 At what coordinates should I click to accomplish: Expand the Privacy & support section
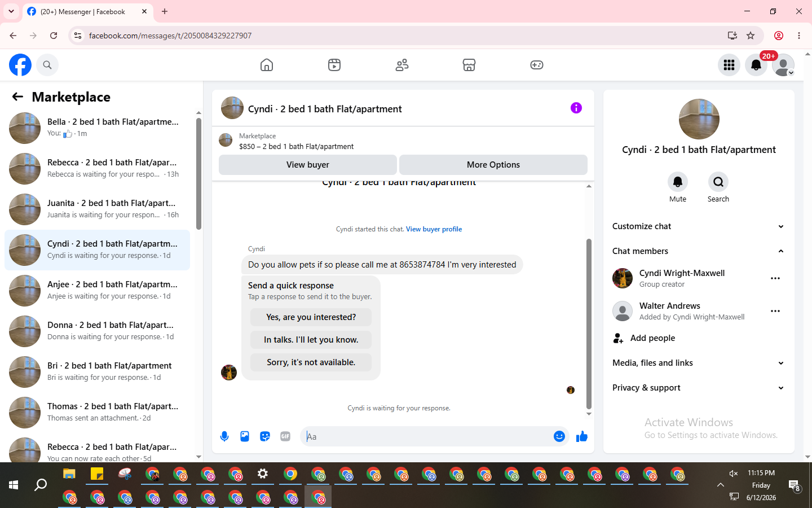click(x=699, y=388)
